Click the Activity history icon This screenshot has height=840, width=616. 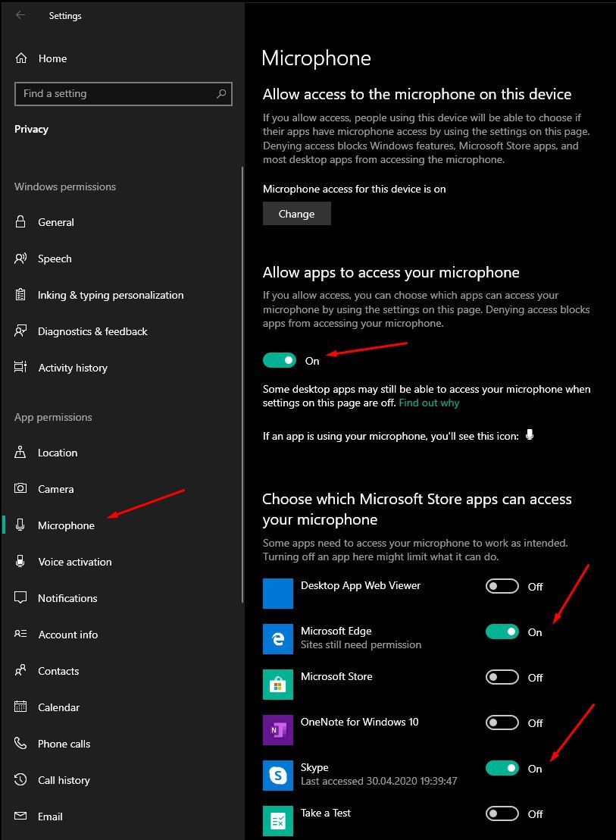(20, 367)
